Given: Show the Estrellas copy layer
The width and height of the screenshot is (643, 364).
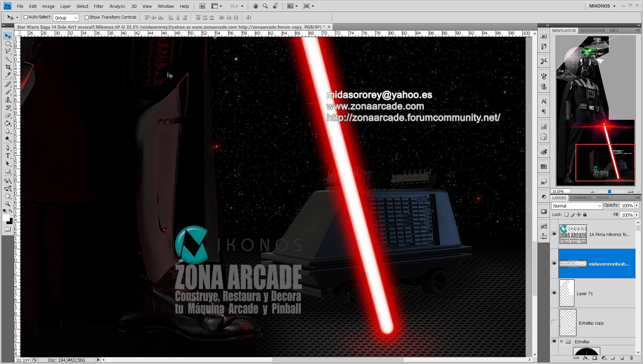Looking at the screenshot, I should pos(554,323).
